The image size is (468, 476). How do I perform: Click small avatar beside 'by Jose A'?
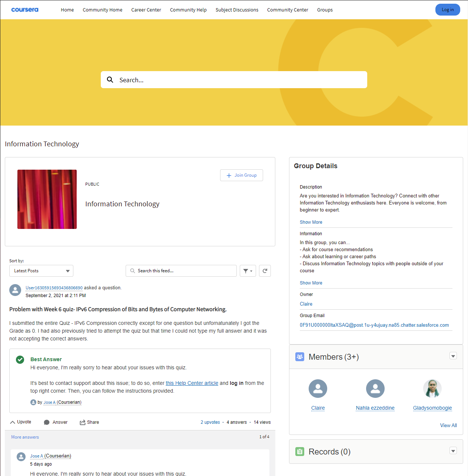[x=33, y=402]
